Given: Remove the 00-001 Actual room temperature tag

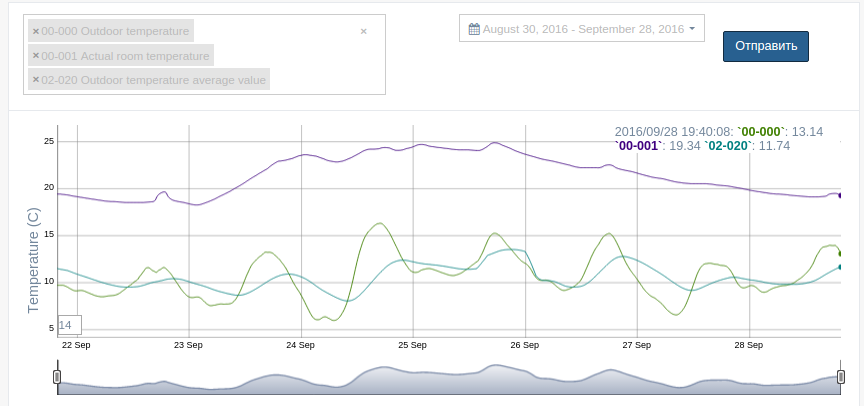Looking at the screenshot, I should tap(36, 56).
